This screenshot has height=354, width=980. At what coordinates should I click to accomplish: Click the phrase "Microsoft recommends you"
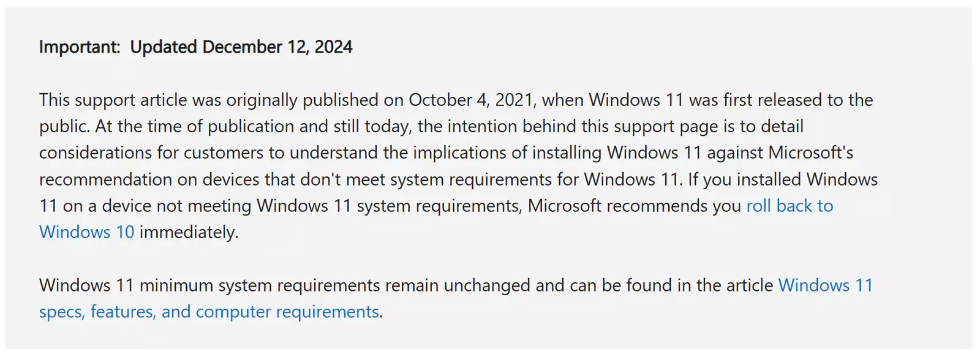634,206
